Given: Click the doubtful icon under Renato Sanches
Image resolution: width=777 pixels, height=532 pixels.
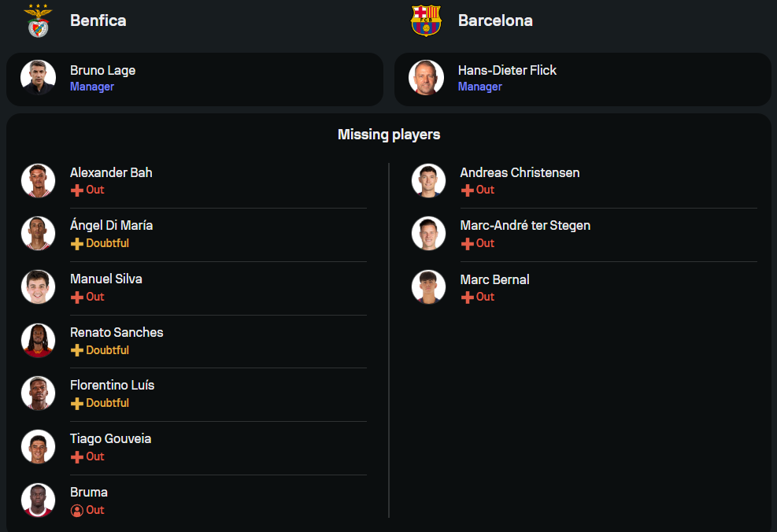Looking at the screenshot, I should [76, 350].
